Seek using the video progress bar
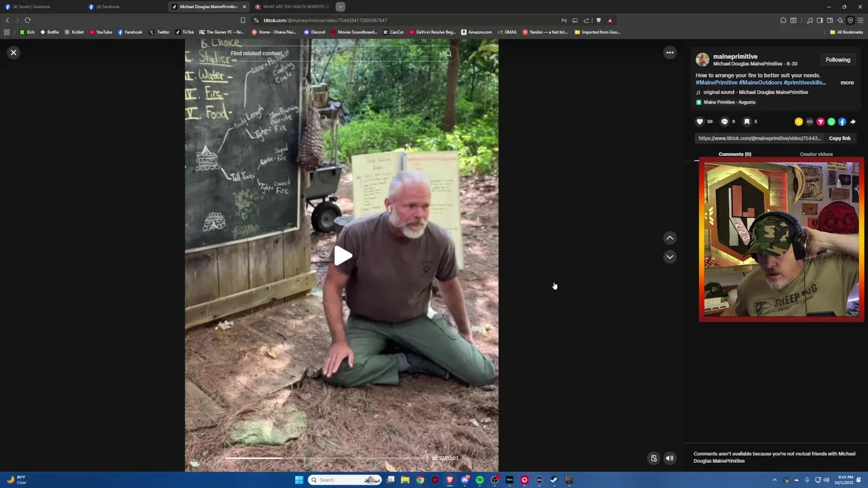Image resolution: width=868 pixels, height=488 pixels. point(325,458)
